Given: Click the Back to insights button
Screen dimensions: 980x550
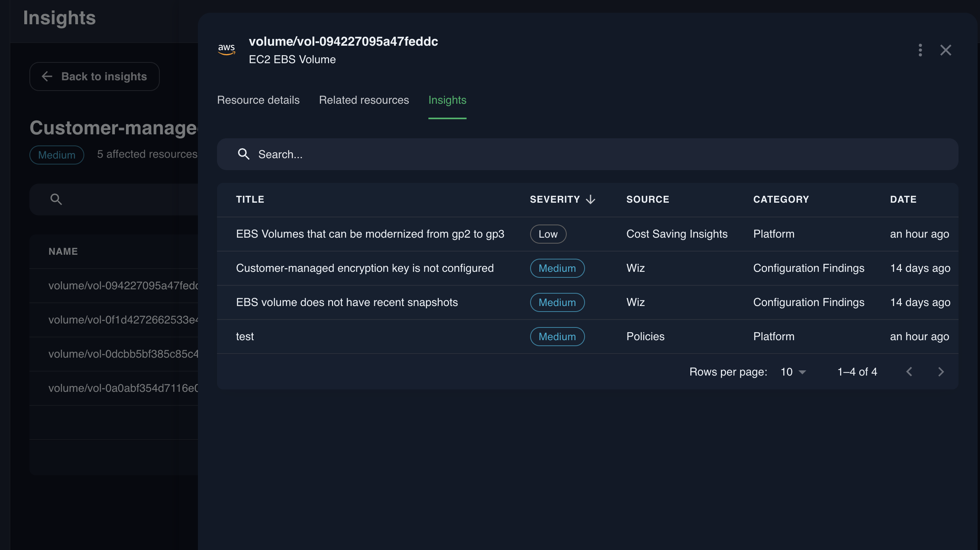Looking at the screenshot, I should [95, 76].
